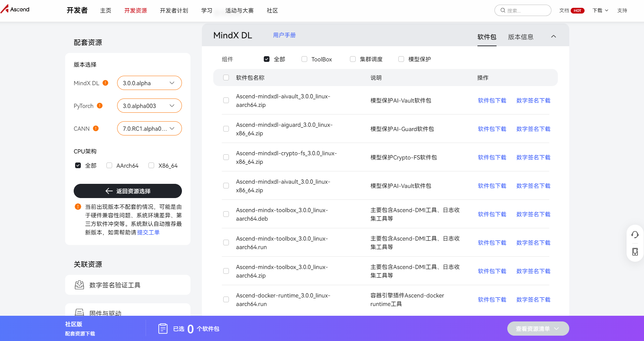
Task: Click the search input field
Action: click(523, 10)
